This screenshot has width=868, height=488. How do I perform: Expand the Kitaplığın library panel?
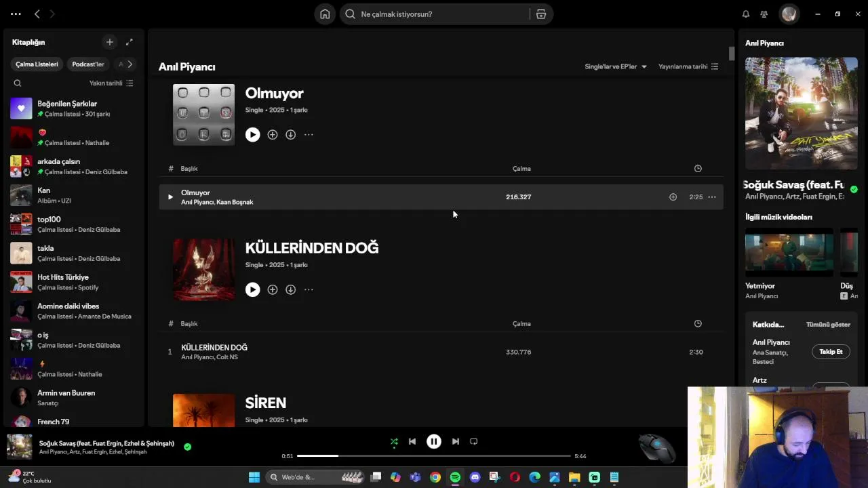click(130, 42)
